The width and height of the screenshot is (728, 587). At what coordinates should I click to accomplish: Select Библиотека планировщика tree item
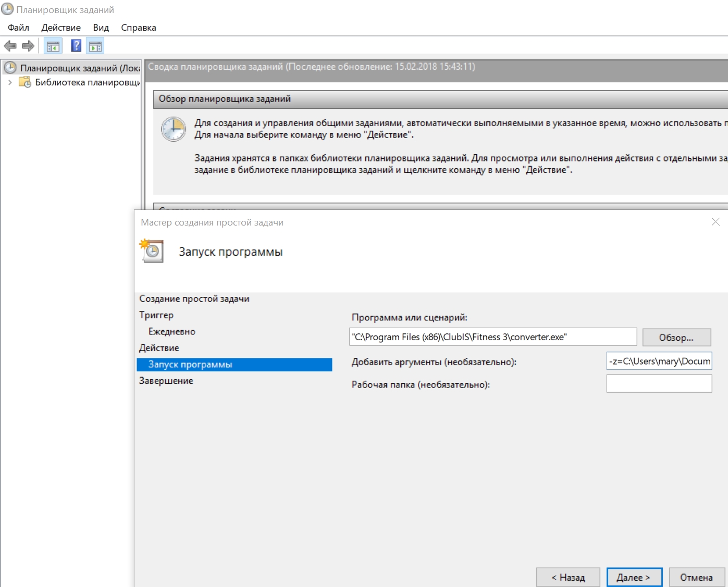(87, 82)
